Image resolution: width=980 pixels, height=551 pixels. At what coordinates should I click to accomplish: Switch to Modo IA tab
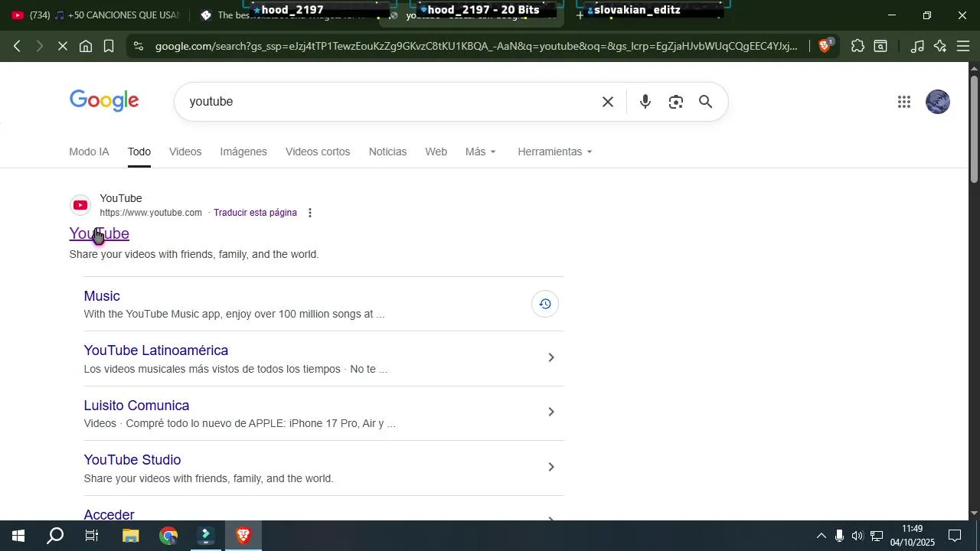[89, 152]
